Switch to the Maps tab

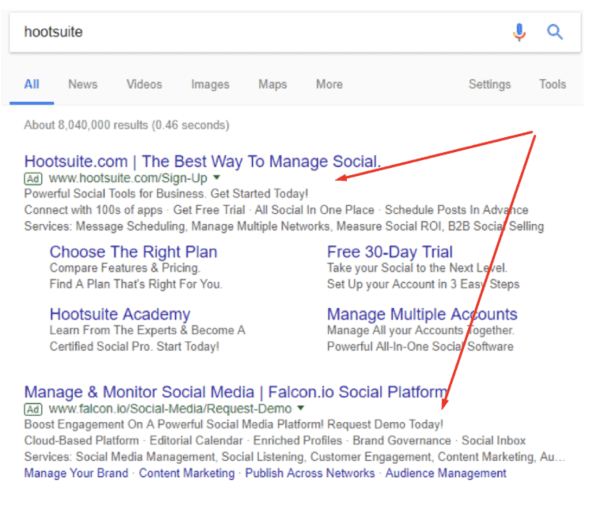(x=272, y=84)
